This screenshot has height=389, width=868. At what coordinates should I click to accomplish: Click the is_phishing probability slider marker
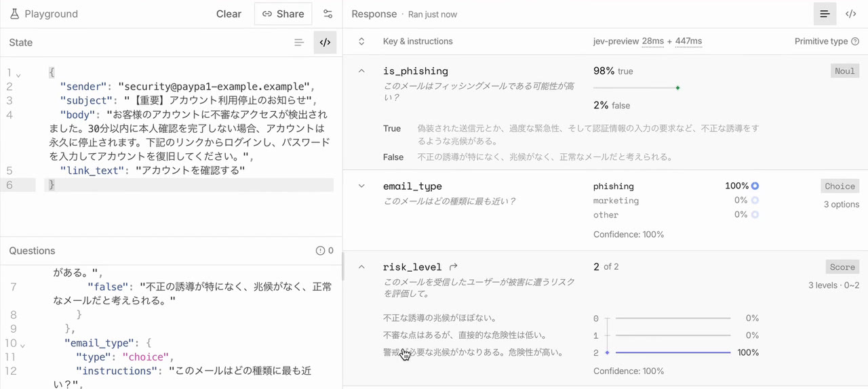(677, 87)
